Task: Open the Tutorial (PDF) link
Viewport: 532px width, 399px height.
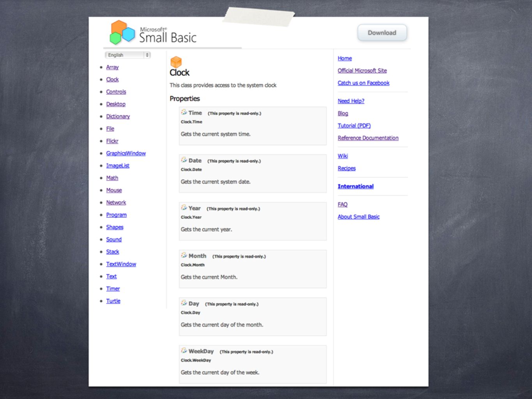Action: point(354,125)
